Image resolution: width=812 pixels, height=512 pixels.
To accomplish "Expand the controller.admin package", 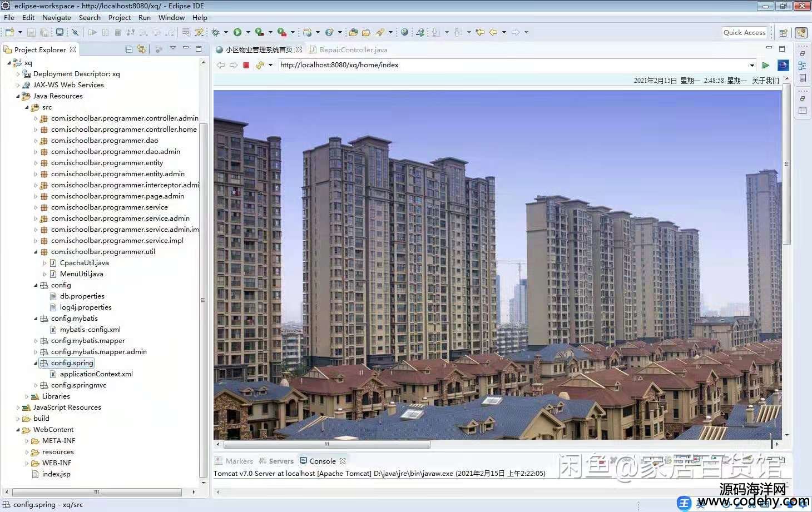I will pos(36,118).
